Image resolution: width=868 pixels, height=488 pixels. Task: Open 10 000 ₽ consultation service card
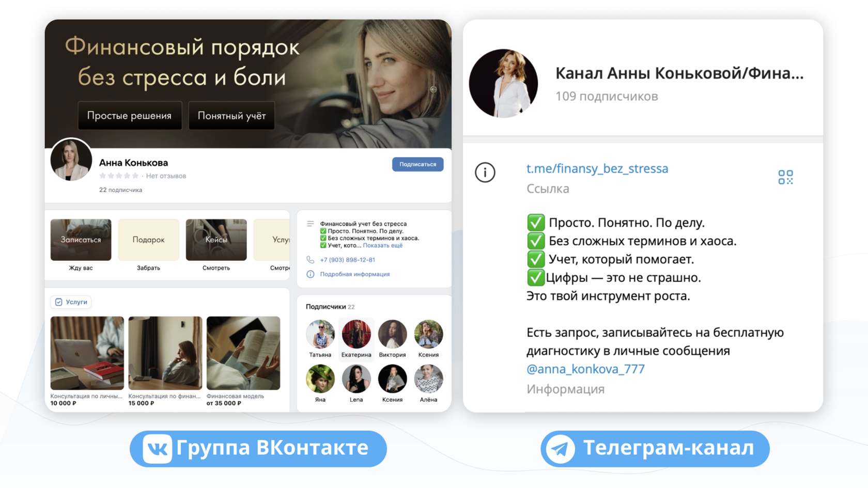coord(87,361)
